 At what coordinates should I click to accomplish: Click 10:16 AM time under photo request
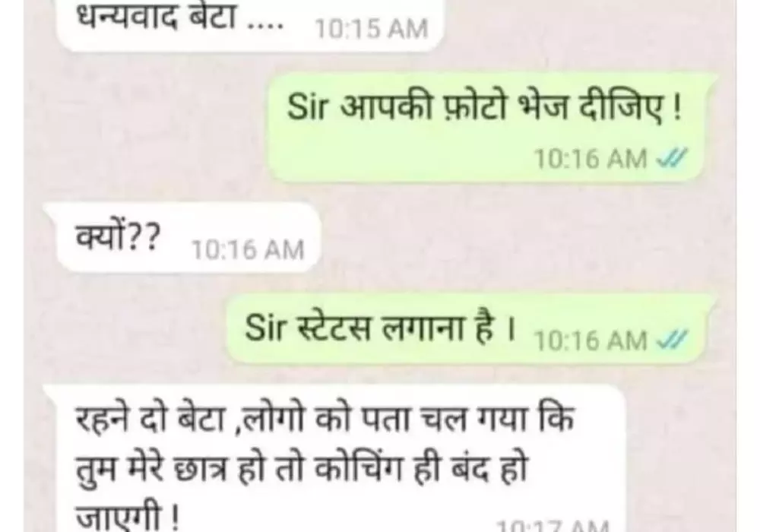tap(591, 158)
